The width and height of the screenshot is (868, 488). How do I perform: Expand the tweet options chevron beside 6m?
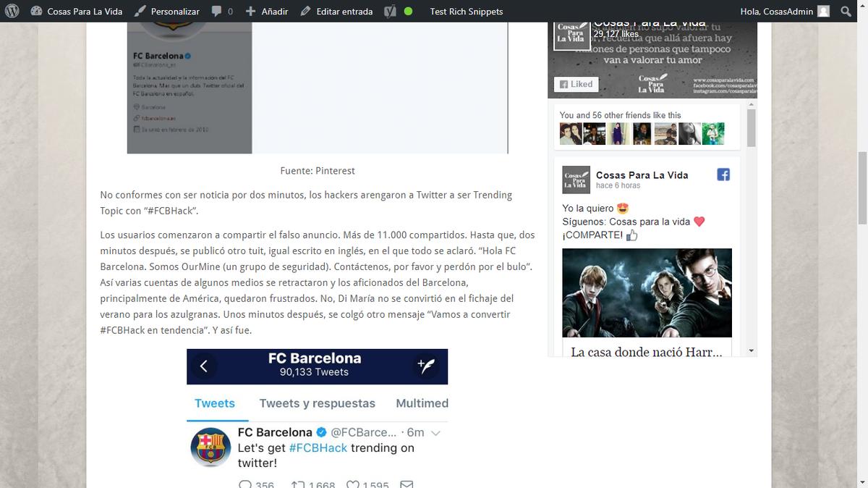(435, 433)
